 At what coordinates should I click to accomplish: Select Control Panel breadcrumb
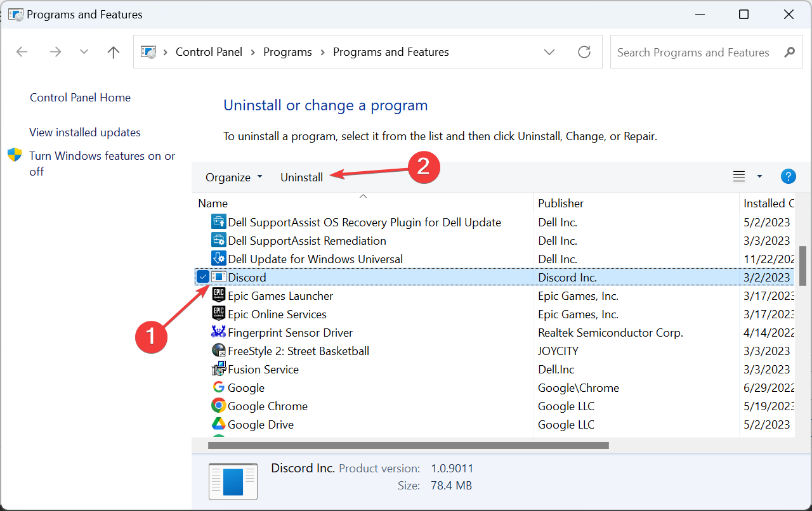tap(209, 52)
